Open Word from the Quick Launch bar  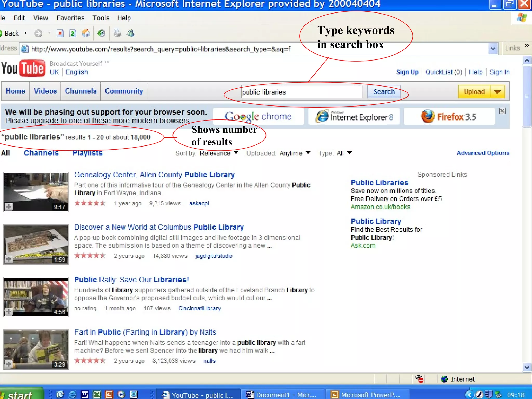pos(84,395)
